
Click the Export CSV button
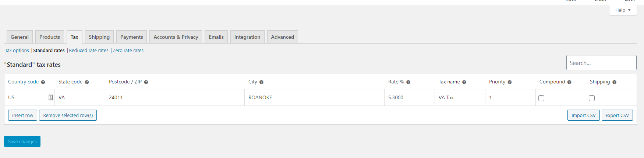pos(617,115)
